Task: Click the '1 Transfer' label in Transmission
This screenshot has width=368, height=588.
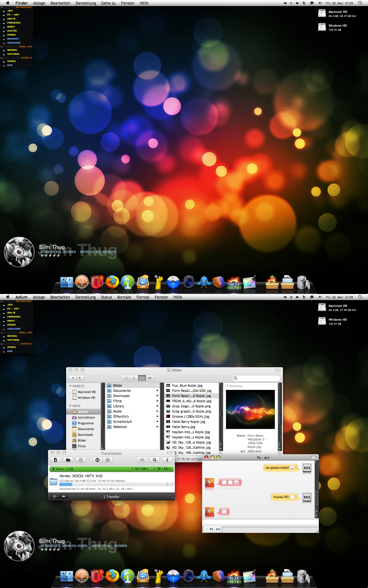Action: (x=111, y=497)
